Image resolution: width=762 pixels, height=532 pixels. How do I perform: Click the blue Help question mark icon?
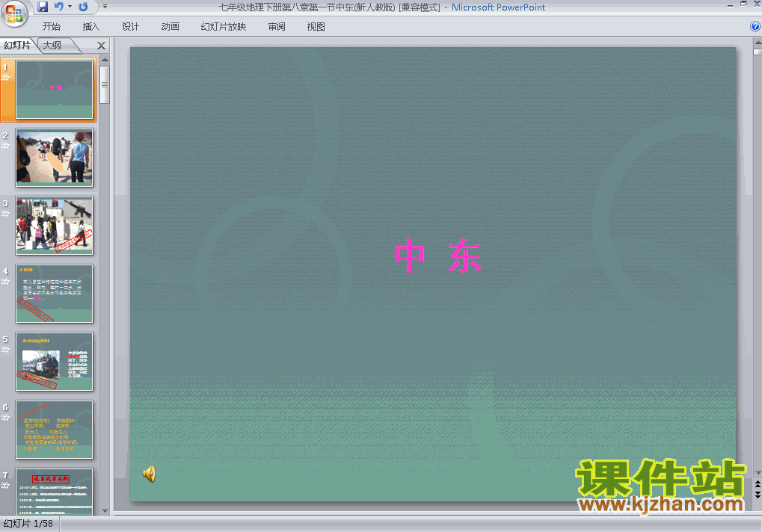pyautogui.click(x=755, y=26)
